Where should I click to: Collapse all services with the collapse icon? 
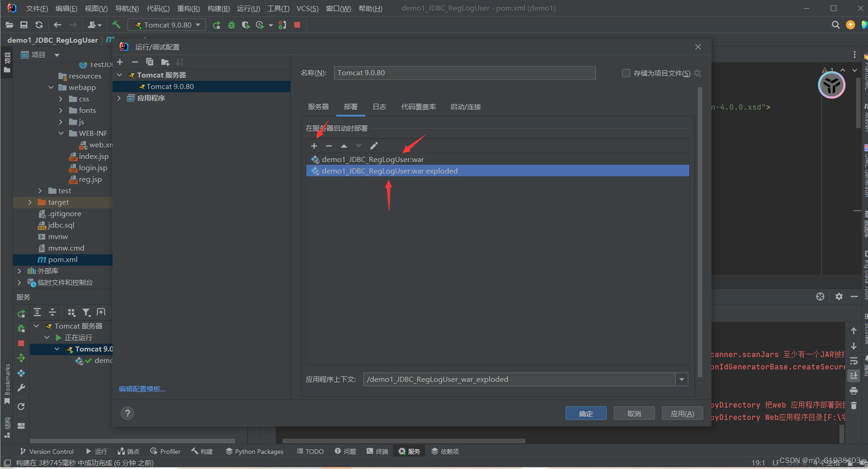point(52,313)
